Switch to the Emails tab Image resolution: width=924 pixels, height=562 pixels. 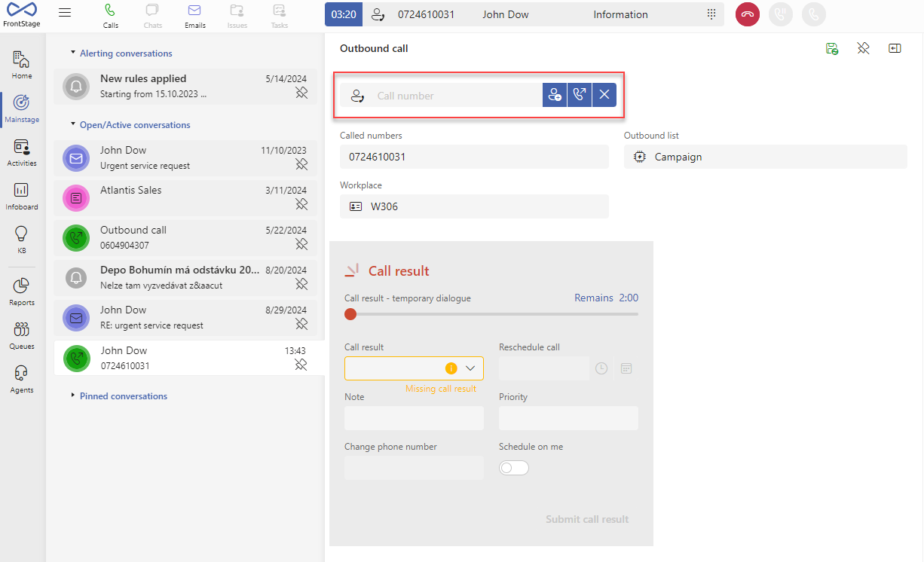(194, 16)
